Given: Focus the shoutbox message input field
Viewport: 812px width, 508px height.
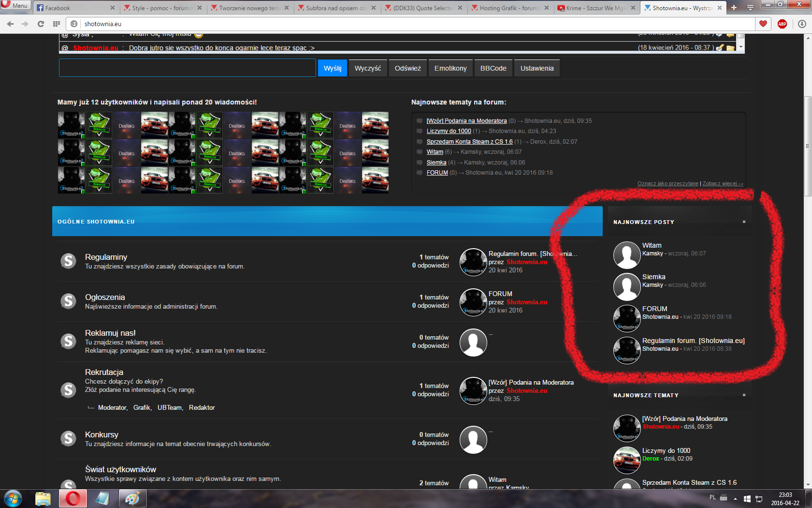Looking at the screenshot, I should tap(187, 68).
